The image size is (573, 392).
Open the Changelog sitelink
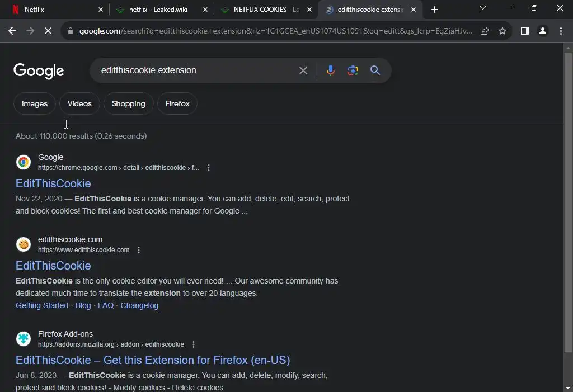pos(139,305)
